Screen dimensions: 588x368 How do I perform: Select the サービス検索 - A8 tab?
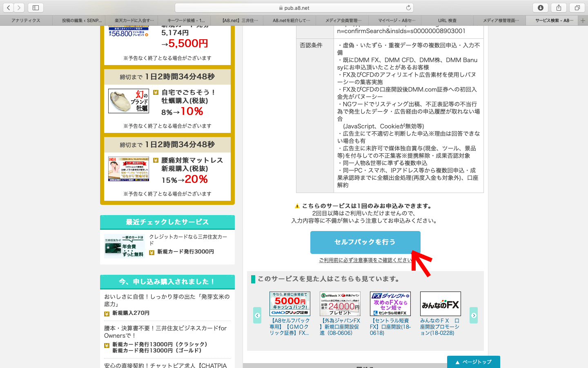coord(552,20)
